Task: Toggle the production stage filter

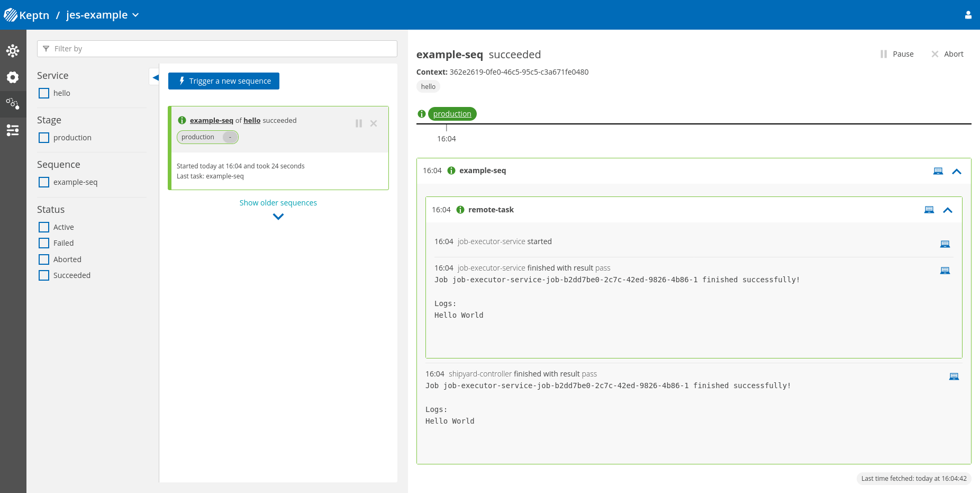Action: pyautogui.click(x=44, y=138)
